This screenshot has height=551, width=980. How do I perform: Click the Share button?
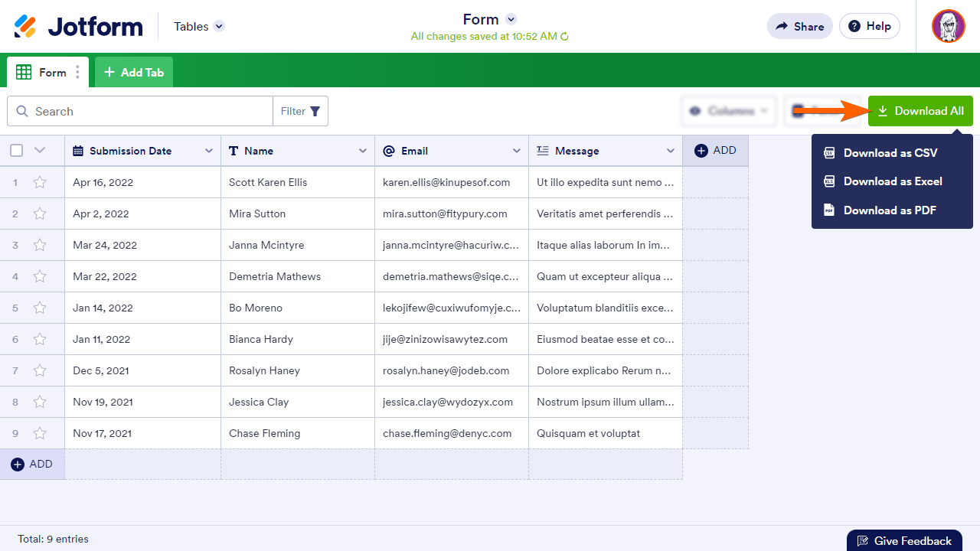click(x=799, y=25)
